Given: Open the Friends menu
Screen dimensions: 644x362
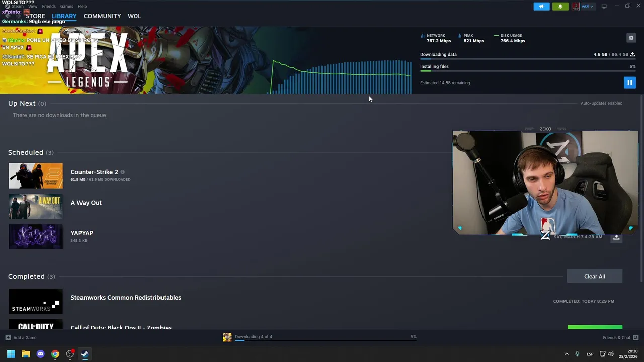Looking at the screenshot, I should pos(49,6).
